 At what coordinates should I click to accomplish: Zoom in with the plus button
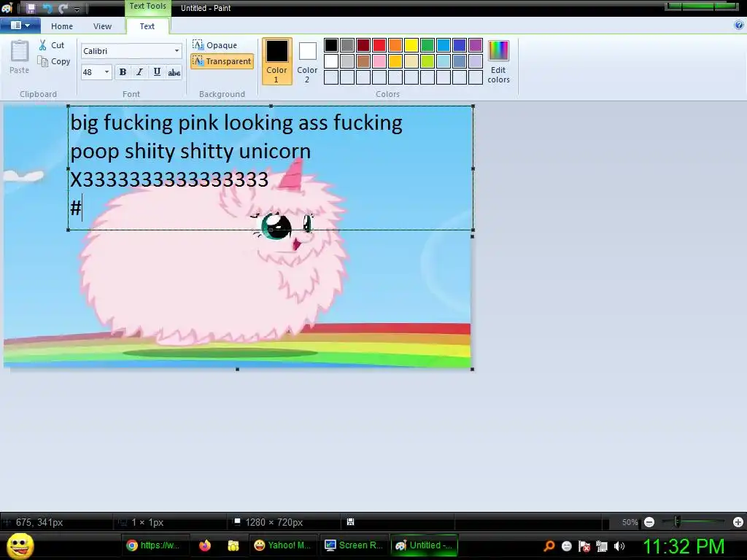point(738,522)
